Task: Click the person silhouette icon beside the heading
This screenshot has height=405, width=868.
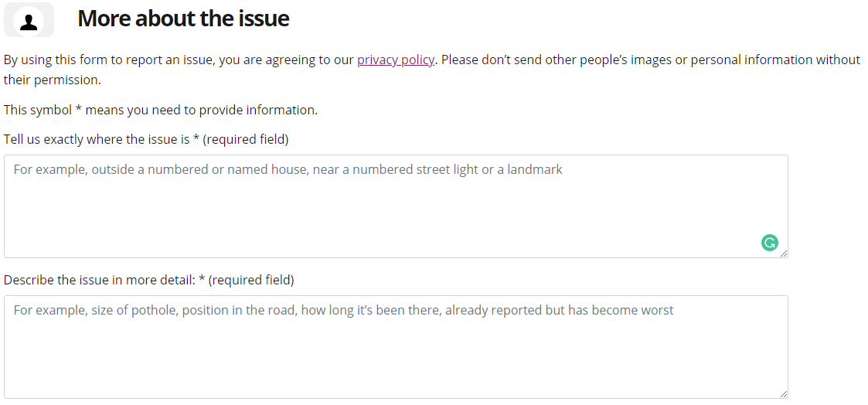Action: pos(29,20)
